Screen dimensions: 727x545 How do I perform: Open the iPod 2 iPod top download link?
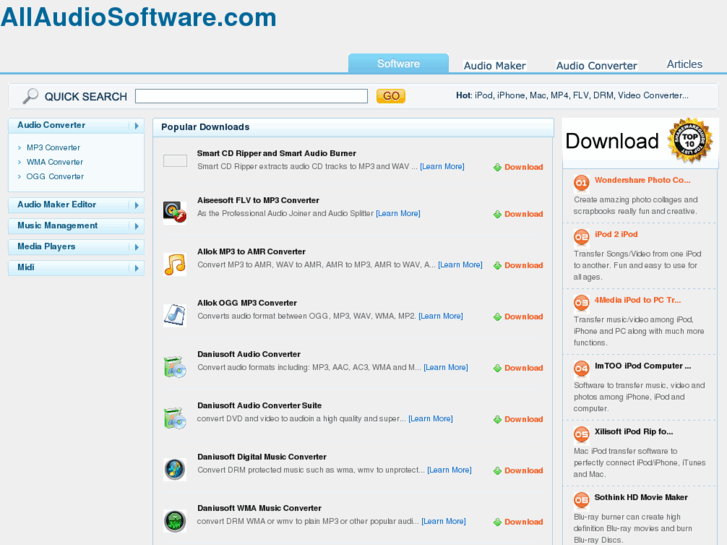click(616, 234)
